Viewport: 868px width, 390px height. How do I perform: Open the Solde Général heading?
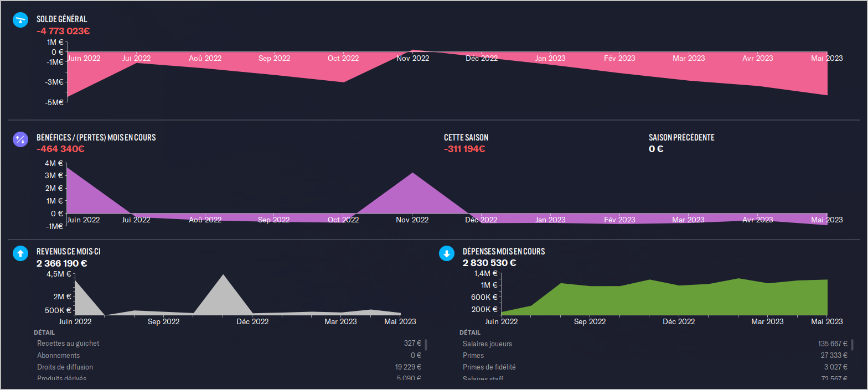(x=61, y=19)
